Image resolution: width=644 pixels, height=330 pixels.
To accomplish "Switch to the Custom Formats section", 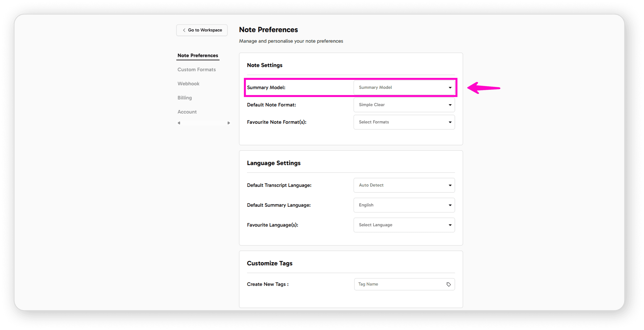I will click(196, 69).
